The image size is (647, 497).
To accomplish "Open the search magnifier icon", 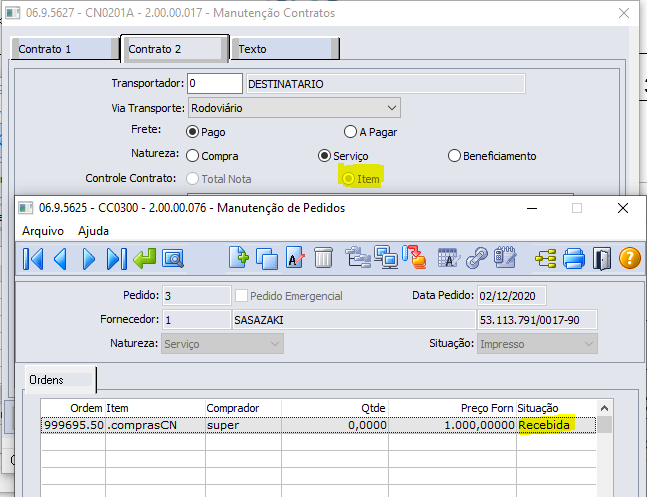I will click(x=173, y=259).
